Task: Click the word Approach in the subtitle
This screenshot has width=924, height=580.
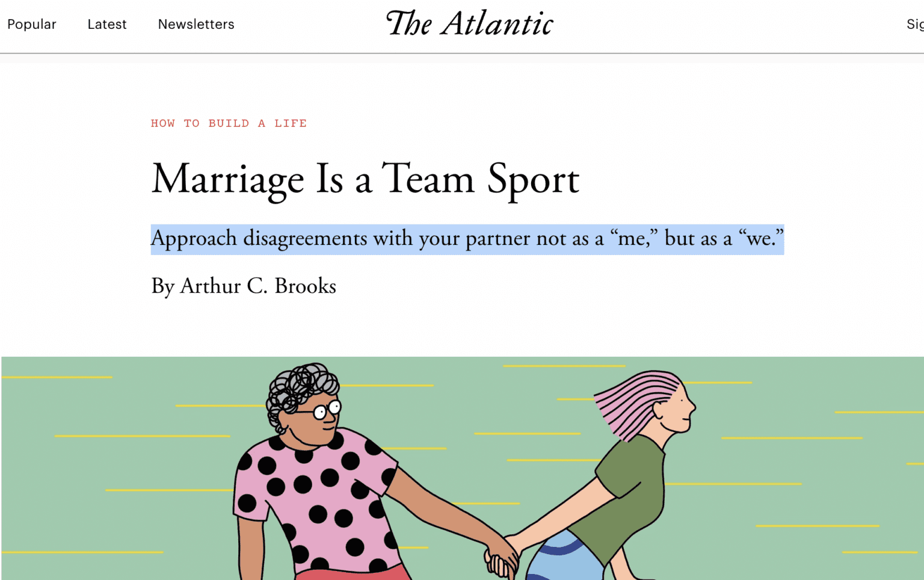Action: click(194, 239)
